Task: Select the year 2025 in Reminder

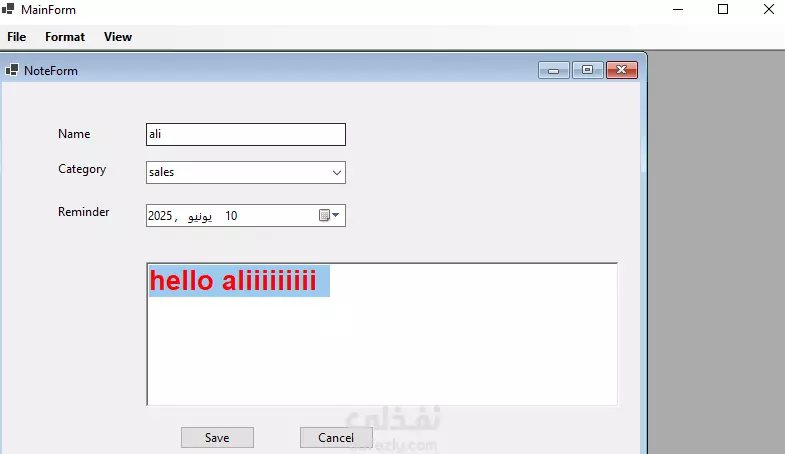Action: (x=160, y=216)
